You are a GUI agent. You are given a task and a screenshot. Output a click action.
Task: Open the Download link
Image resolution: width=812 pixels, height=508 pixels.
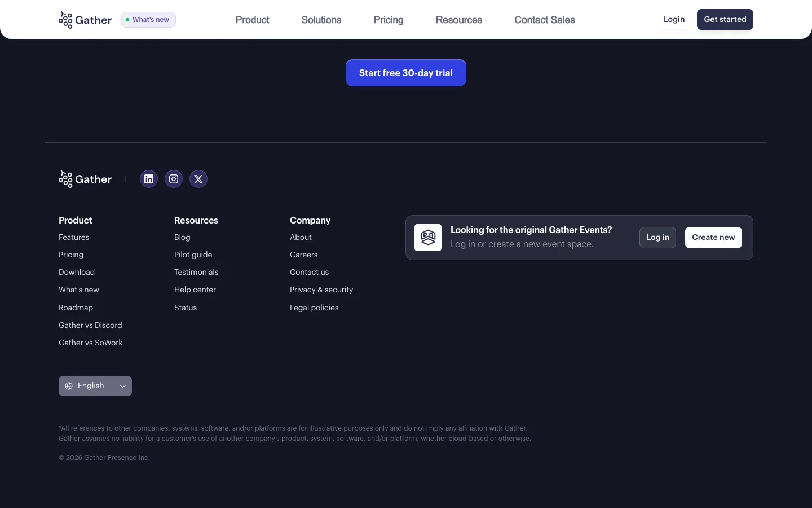tap(77, 272)
